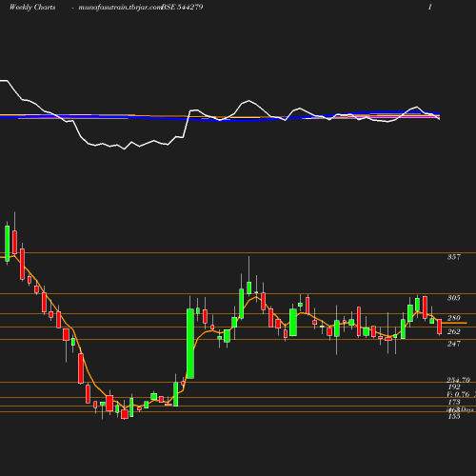Select the 305 price level label
476x476 pixels.
click(454, 298)
